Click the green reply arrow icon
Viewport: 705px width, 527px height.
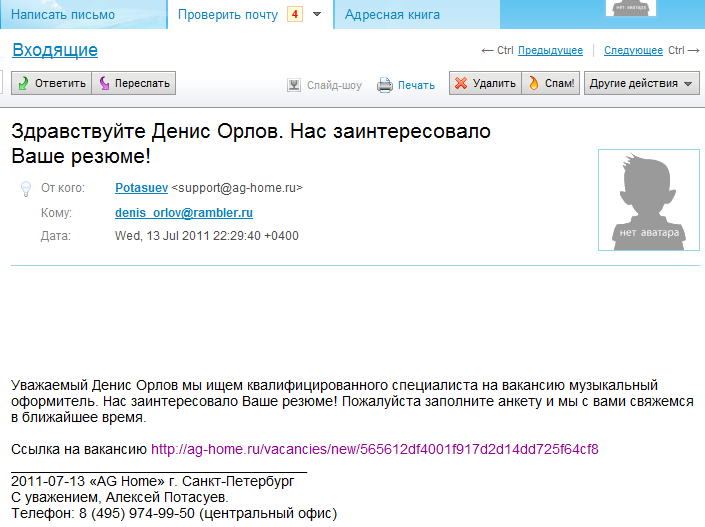23,83
